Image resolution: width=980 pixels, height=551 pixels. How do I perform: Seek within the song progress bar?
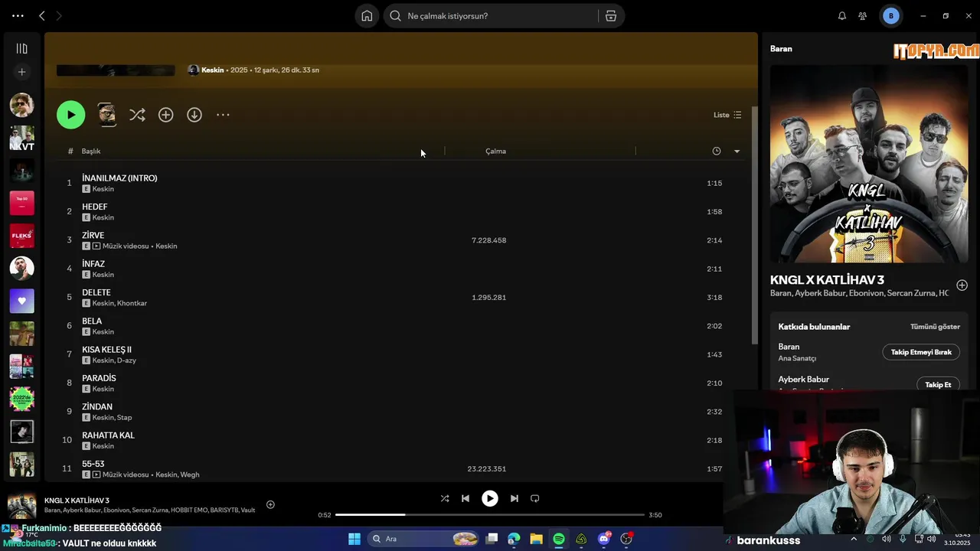490,515
